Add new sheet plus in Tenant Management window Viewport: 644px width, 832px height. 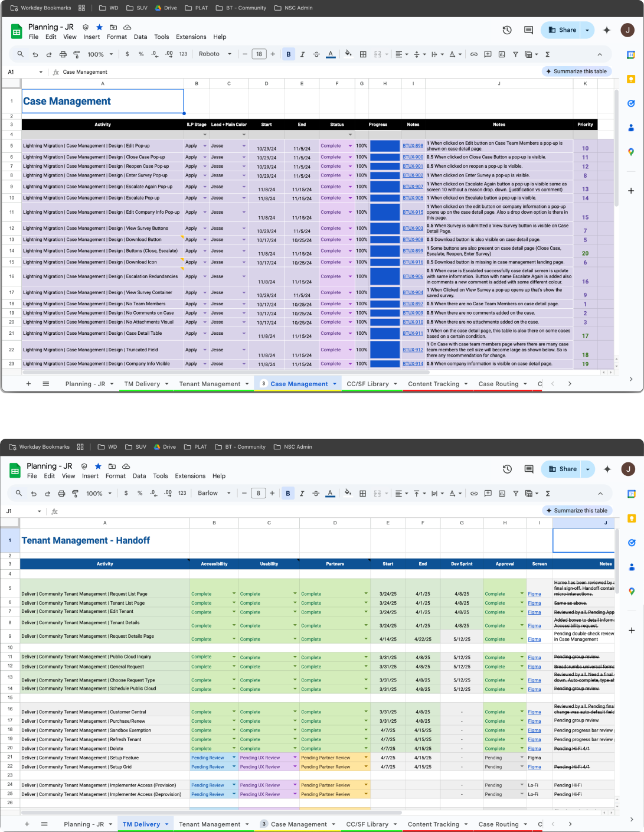[x=27, y=824]
